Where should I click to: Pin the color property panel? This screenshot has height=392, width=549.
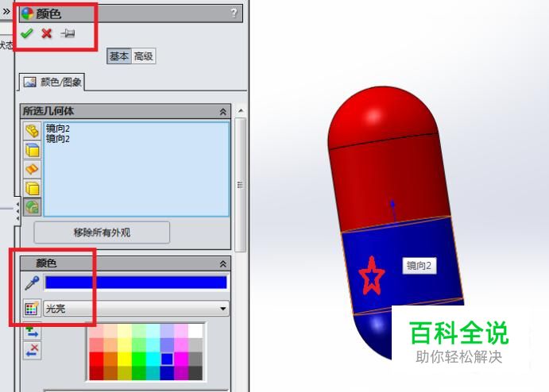click(x=68, y=33)
